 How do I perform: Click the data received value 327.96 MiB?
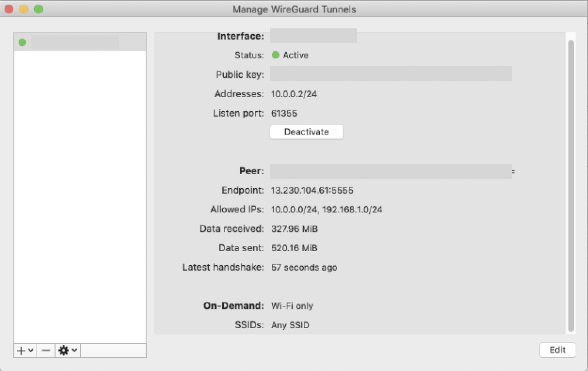[x=294, y=229]
